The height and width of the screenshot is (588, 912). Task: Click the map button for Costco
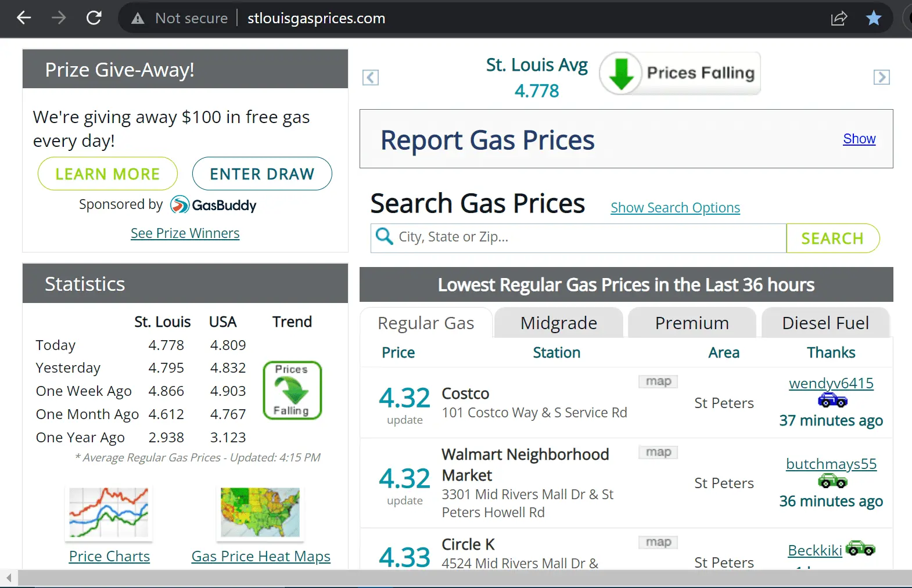658,381
